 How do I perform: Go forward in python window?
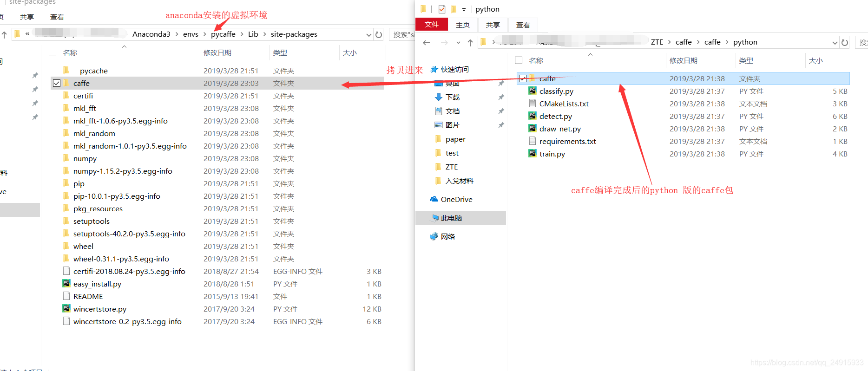[444, 43]
